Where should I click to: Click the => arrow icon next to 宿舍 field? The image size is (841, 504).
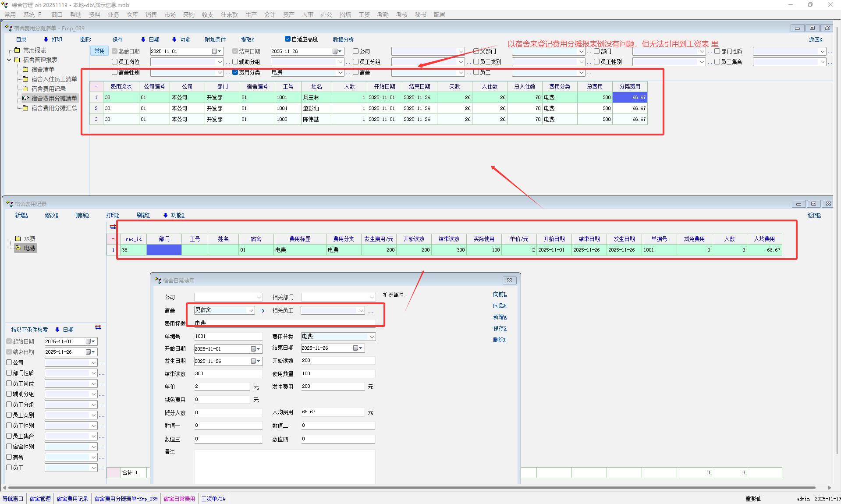click(x=262, y=311)
